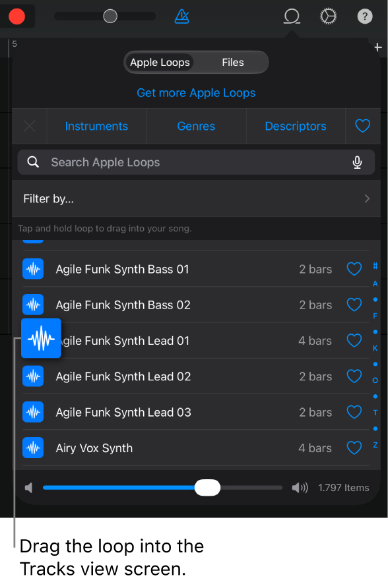Favorite Agile Funk Synth Bass 02
Image resolution: width=388 pixels, height=588 pixels.
click(354, 305)
